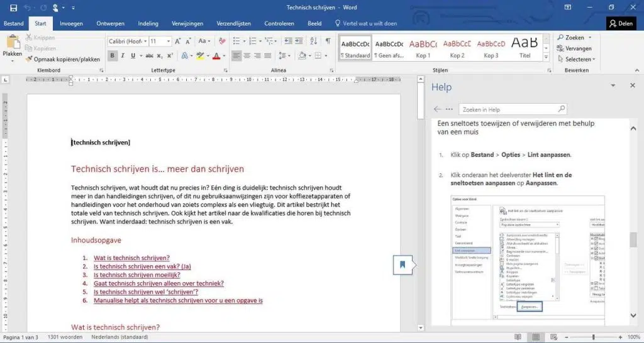
Task: Collapse the ribbon with the chevron
Action: pos(636,70)
